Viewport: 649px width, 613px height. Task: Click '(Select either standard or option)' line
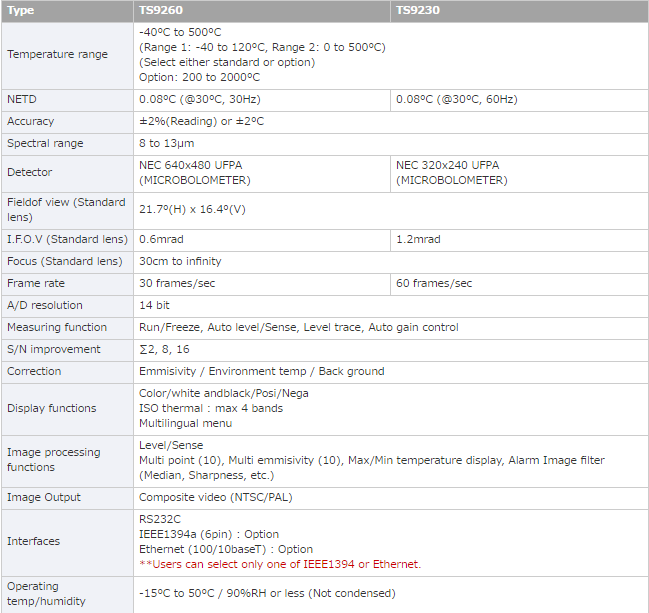[x=227, y=62]
